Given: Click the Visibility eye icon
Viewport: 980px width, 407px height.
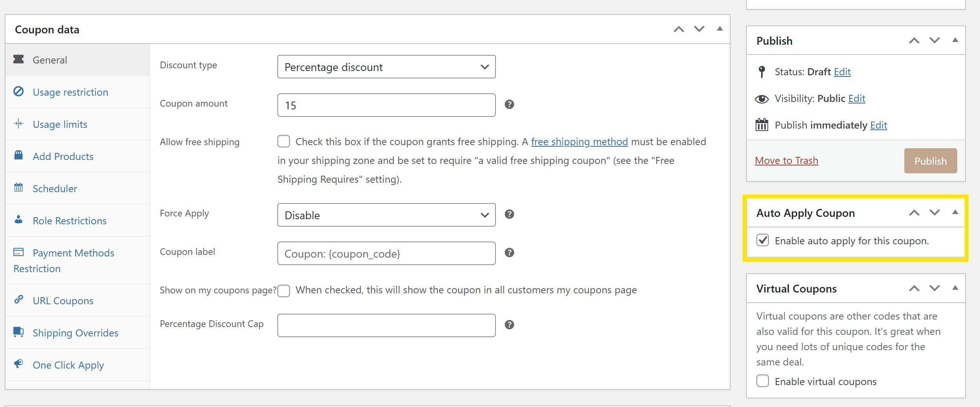Looking at the screenshot, I should click(762, 99).
